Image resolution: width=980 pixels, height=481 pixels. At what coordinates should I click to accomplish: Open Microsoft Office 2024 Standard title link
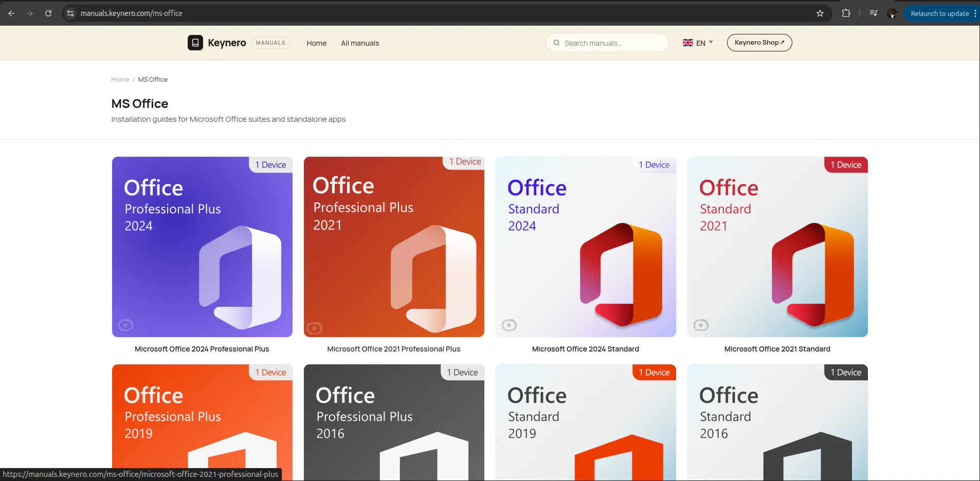pyautogui.click(x=586, y=349)
